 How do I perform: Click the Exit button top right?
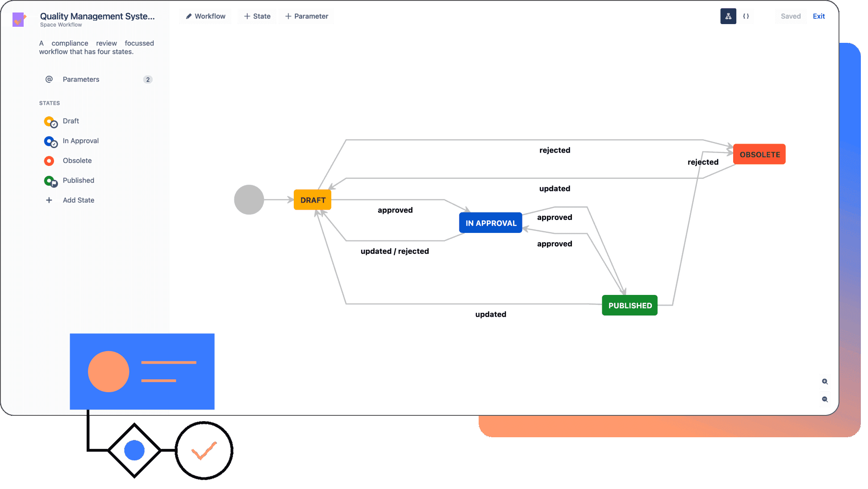coord(818,16)
